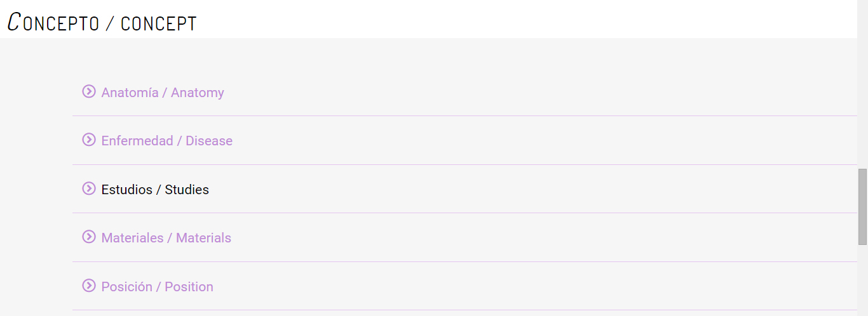Click the vertical scrollbar thumb
Screen dimensions: 868x316
point(862,206)
